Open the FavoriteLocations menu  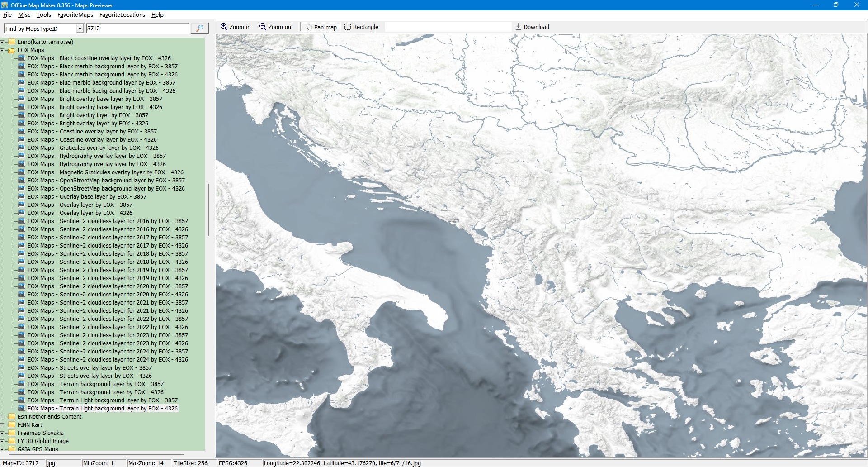click(122, 15)
